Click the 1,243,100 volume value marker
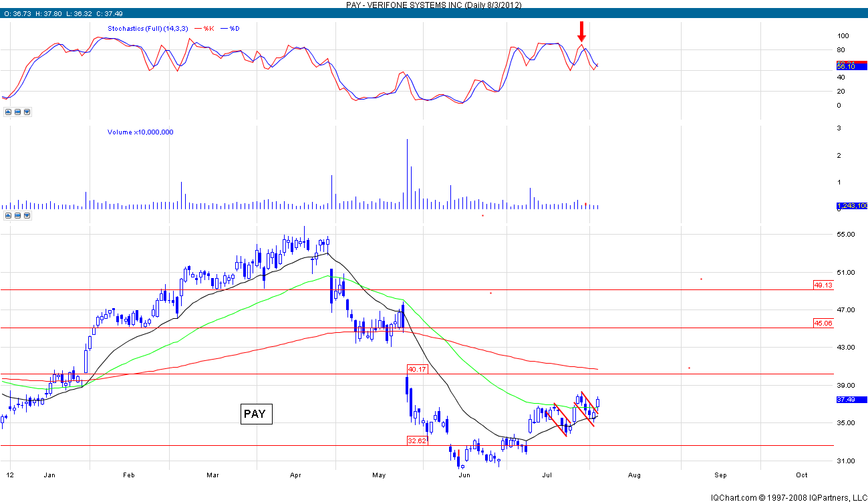Screen dimensions: 868x502 (851, 206)
